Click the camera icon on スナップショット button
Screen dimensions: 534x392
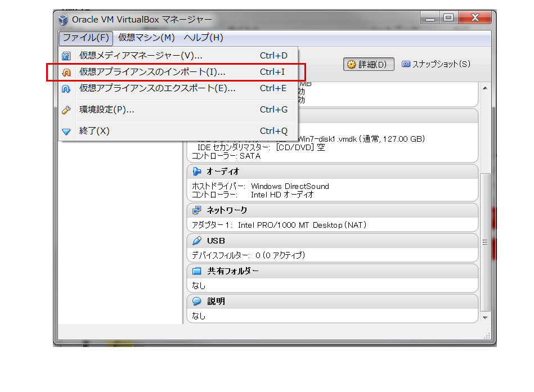click(406, 64)
